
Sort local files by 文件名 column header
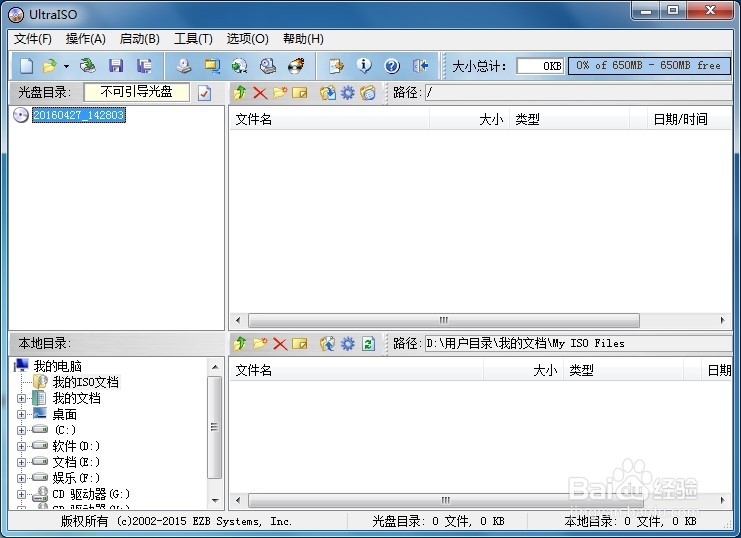[356, 370]
